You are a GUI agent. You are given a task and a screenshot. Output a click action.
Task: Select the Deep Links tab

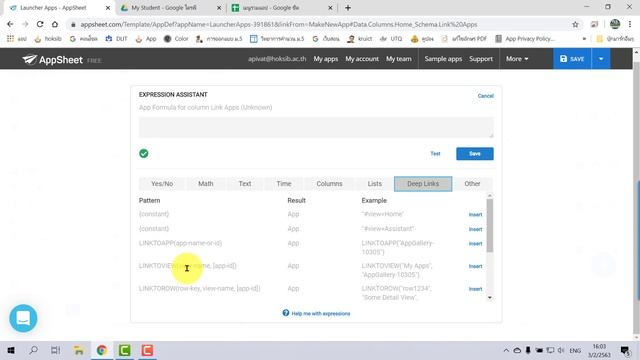(423, 184)
